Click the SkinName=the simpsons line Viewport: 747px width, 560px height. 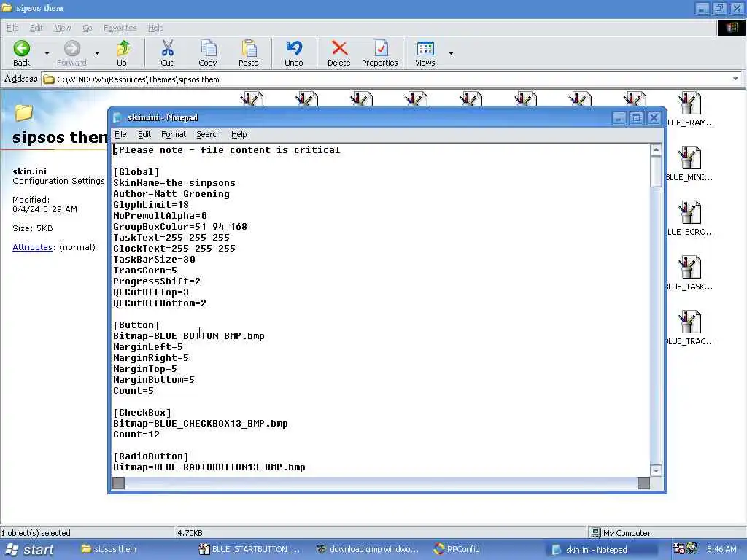click(x=174, y=183)
